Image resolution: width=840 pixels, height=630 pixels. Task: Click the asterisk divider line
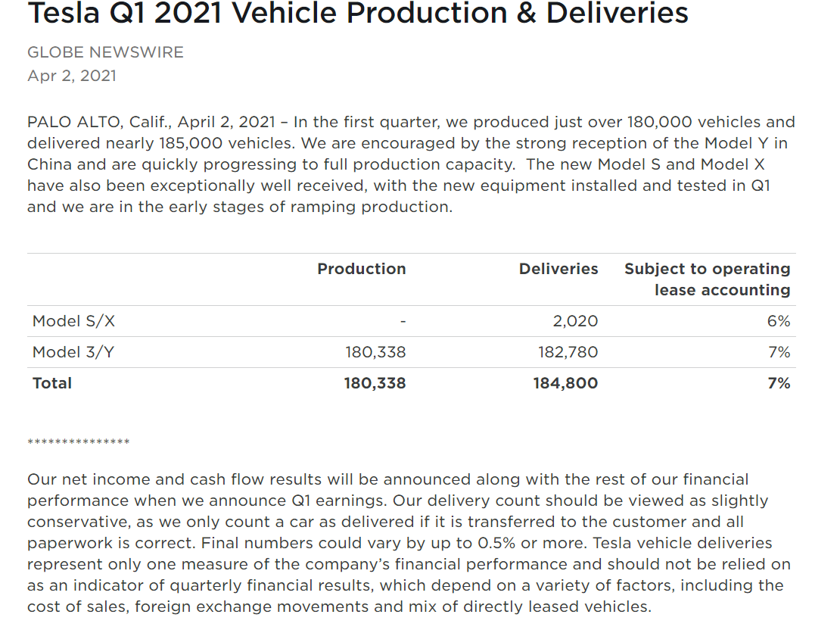[79, 441]
